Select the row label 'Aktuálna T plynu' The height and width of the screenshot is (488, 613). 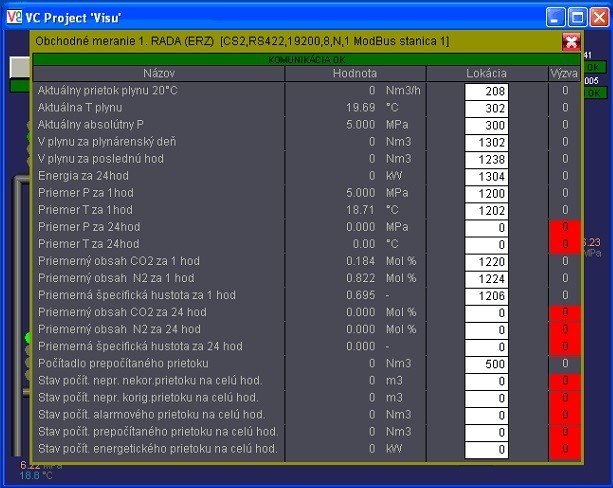(x=80, y=108)
